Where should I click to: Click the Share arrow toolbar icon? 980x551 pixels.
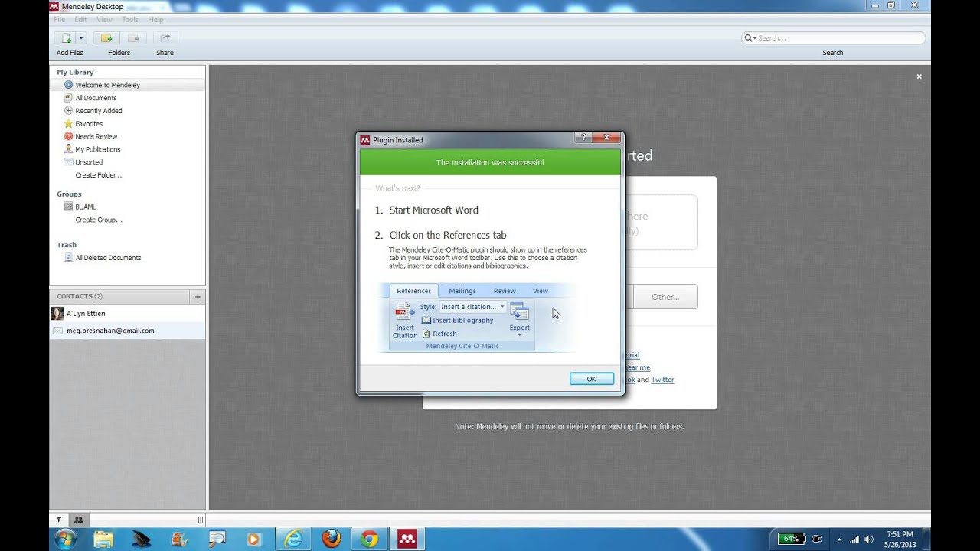pos(165,37)
